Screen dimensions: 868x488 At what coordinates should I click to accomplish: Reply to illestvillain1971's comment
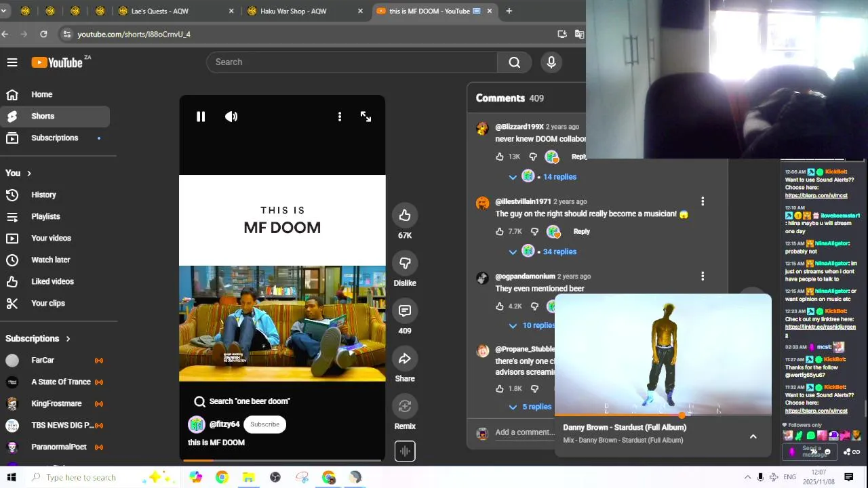(x=582, y=231)
